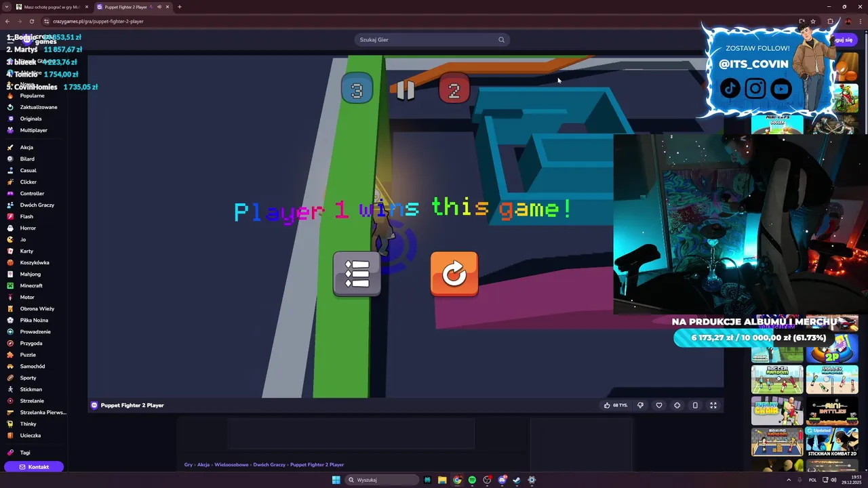Open the Windows Start menu

tap(336, 480)
